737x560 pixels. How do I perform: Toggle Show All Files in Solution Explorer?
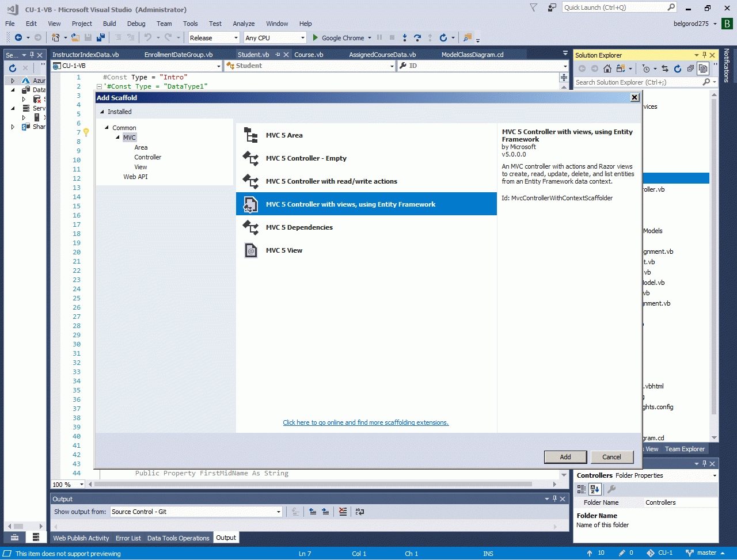click(x=703, y=69)
